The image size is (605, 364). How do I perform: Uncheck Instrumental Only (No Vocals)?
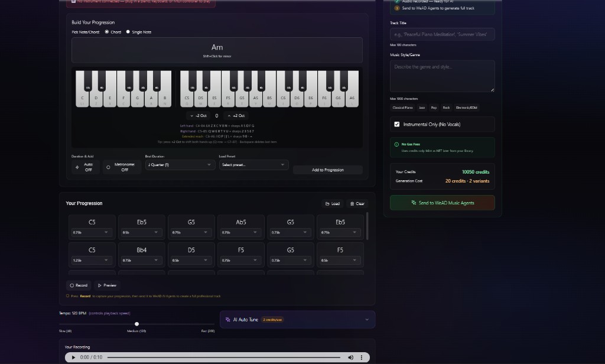396,124
